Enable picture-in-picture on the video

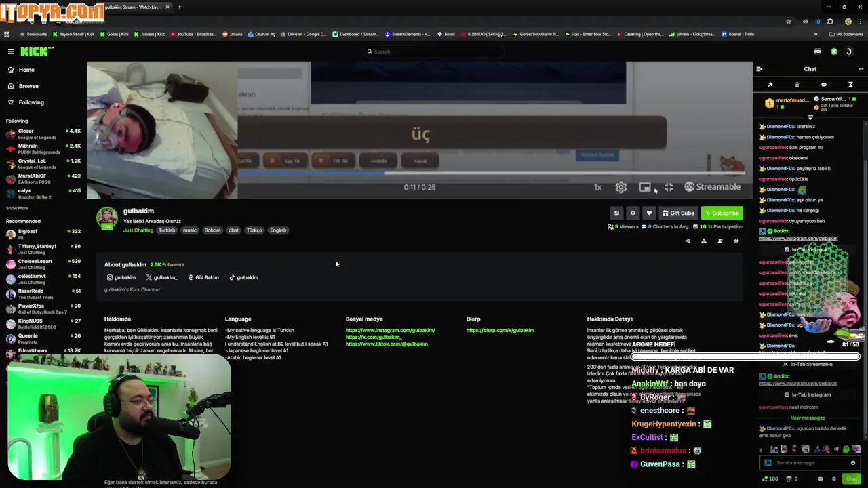coord(645,187)
